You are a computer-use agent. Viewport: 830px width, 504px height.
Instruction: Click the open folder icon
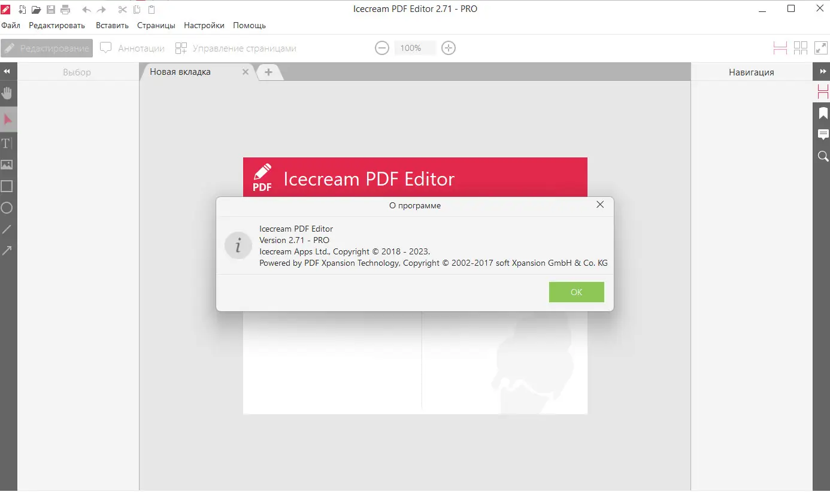click(x=36, y=9)
